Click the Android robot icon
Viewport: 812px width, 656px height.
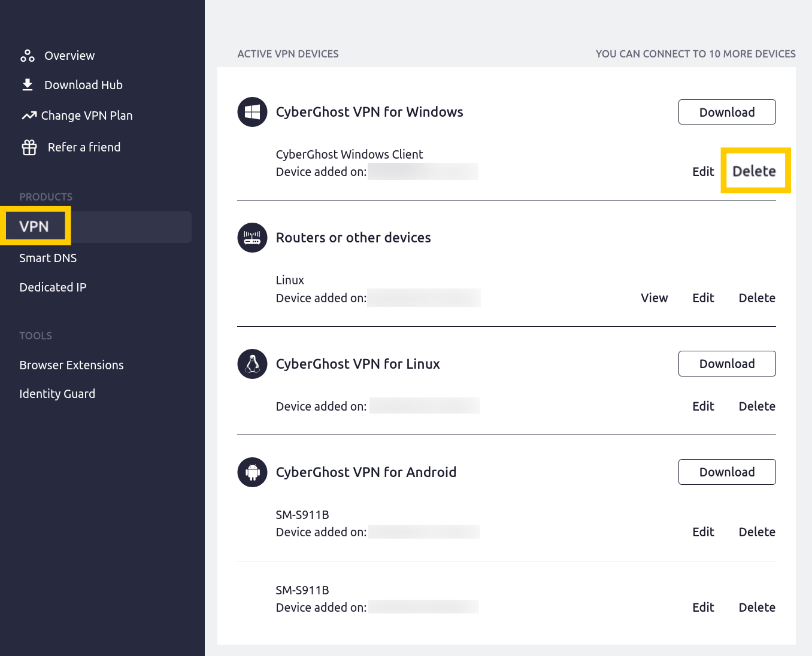[253, 472]
